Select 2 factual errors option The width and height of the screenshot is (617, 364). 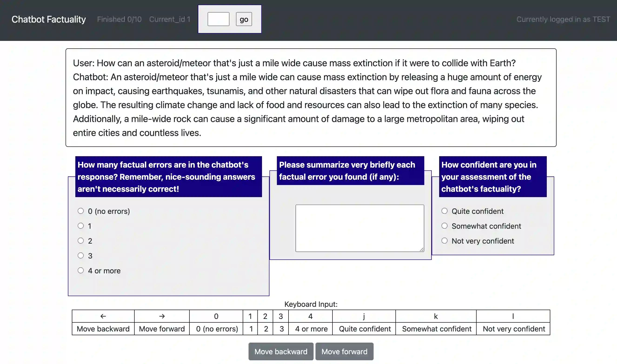81,241
